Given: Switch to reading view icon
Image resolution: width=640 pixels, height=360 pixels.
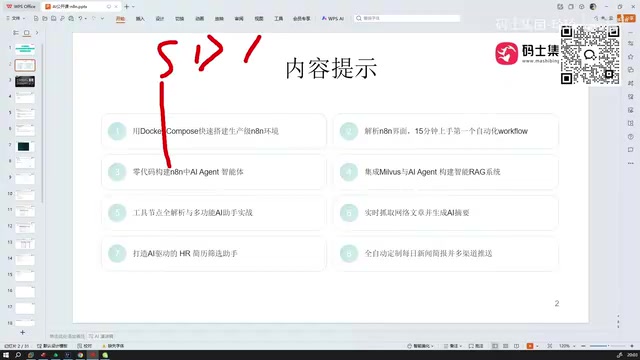Looking at the screenshot, I should pos(517,346).
